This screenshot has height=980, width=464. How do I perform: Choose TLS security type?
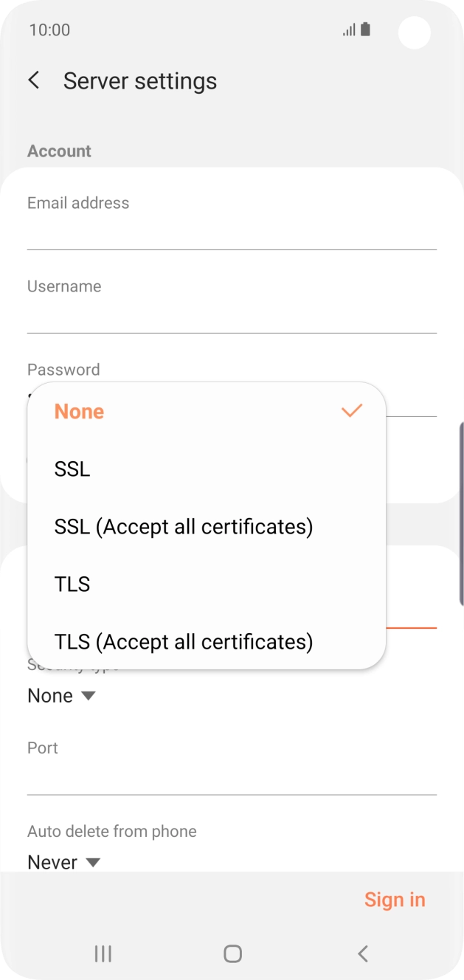pyautogui.click(x=72, y=584)
